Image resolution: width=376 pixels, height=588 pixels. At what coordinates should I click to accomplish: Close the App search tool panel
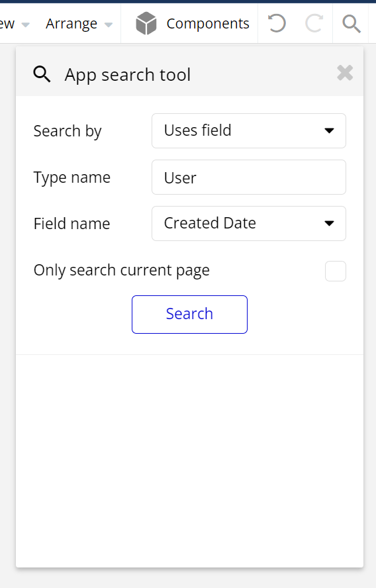point(345,73)
